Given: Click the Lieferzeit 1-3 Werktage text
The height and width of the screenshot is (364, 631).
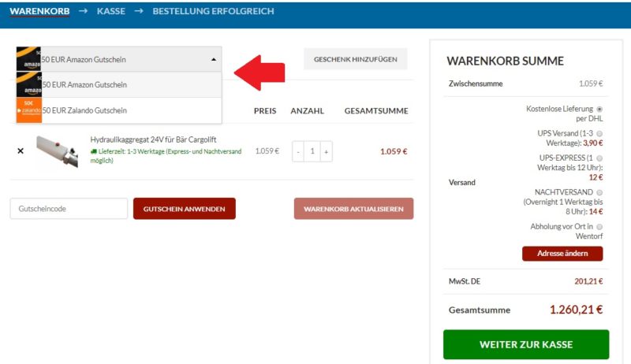Looking at the screenshot, I should (x=166, y=156).
